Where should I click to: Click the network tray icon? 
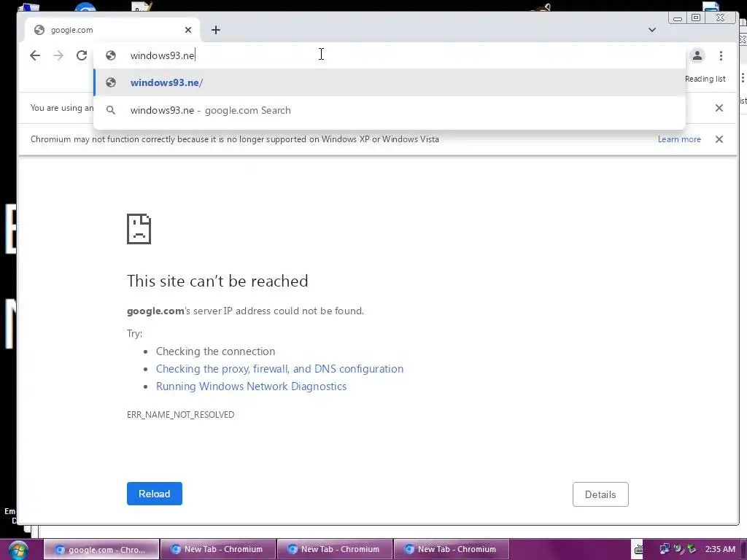click(664, 550)
